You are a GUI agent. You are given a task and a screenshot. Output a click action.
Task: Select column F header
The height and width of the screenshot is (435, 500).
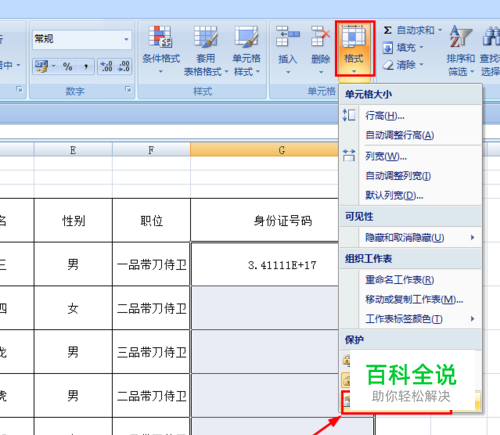coord(151,150)
